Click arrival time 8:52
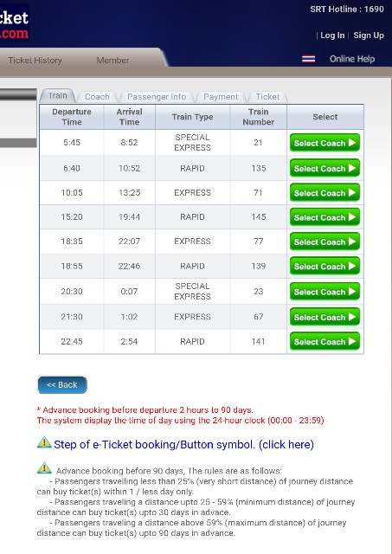Screen dimensions: 392x554 point(129,143)
